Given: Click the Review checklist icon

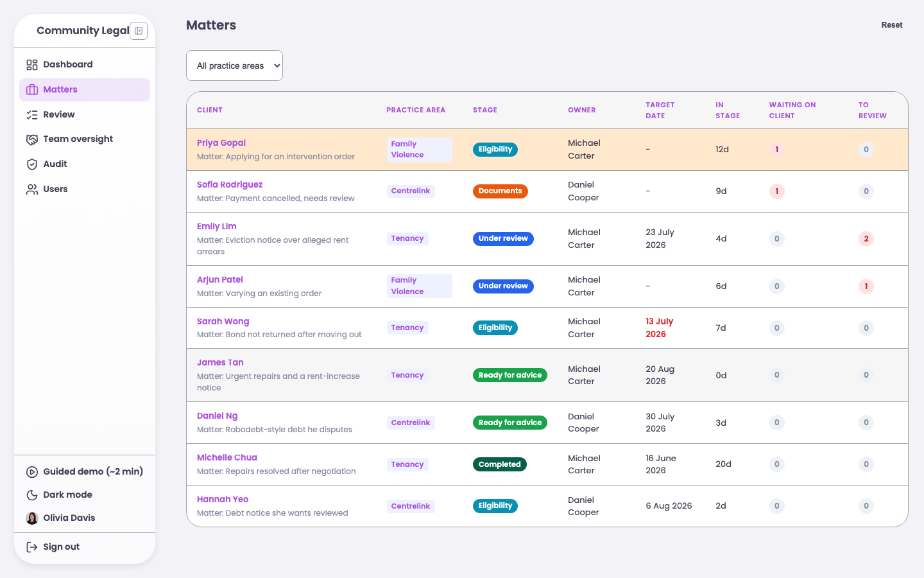Looking at the screenshot, I should [32, 115].
